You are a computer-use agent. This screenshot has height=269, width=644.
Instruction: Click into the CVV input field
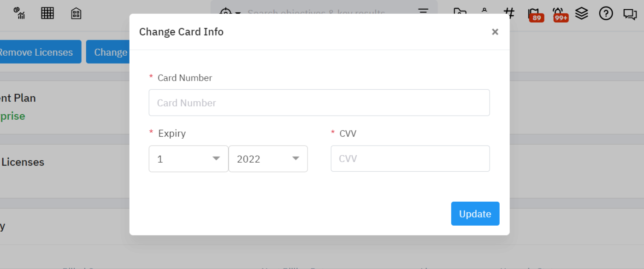(x=410, y=159)
